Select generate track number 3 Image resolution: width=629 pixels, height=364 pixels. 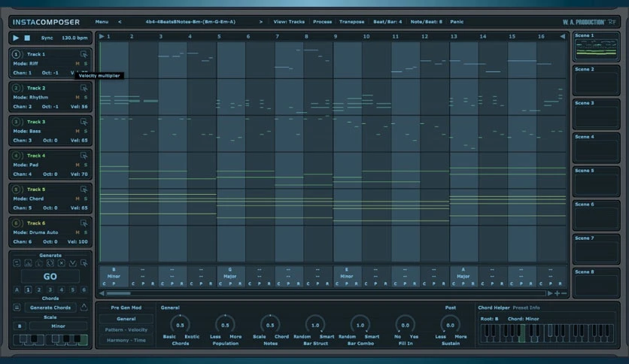coord(50,290)
